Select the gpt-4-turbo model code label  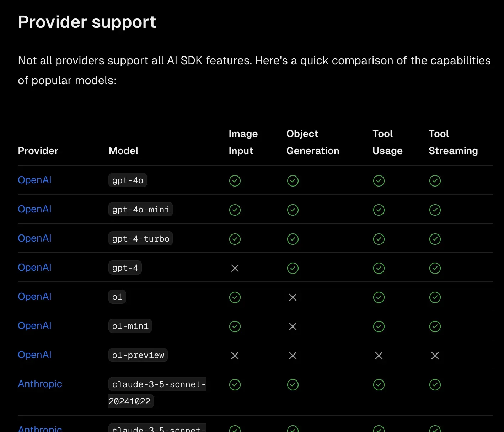tap(141, 239)
